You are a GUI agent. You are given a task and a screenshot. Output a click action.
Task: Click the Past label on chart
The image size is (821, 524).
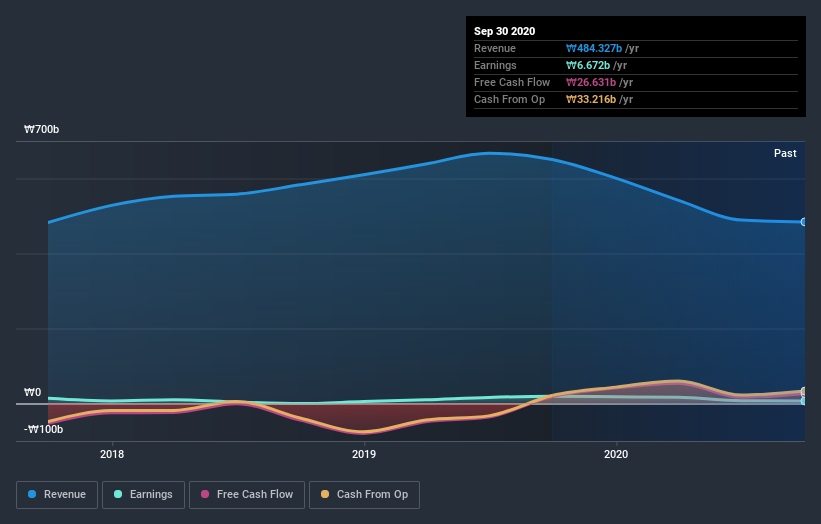(785, 153)
